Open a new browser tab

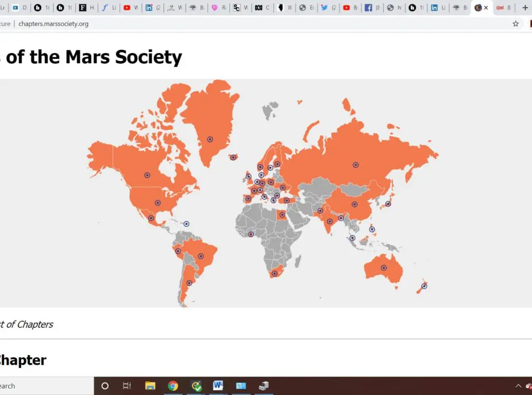pos(525,8)
